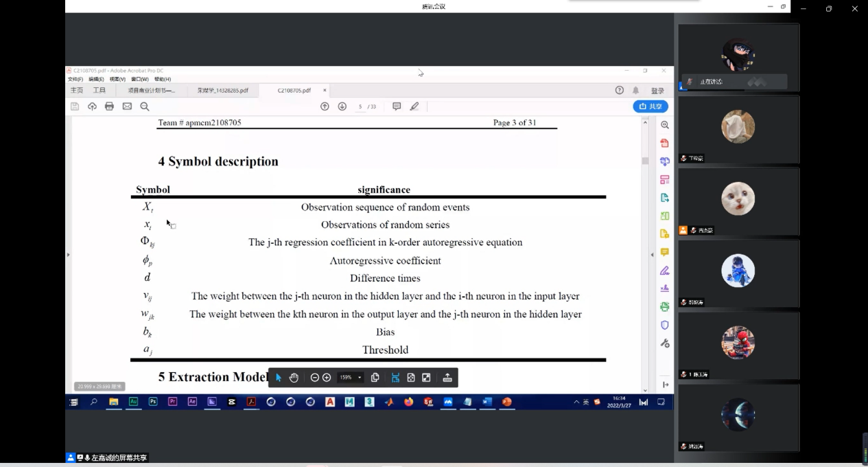Toggle fit-width scrolling mode icon
This screenshot has height=467, width=868.
click(x=395, y=378)
